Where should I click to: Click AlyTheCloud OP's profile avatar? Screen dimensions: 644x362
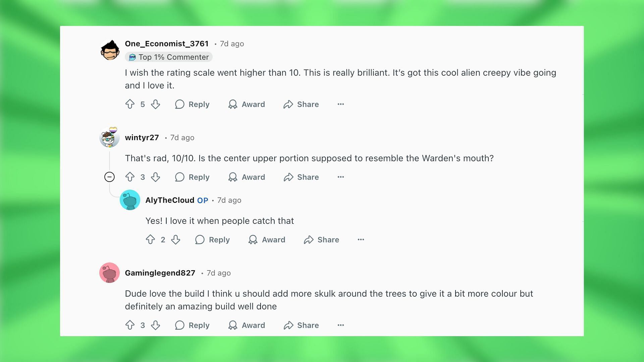[x=129, y=200]
